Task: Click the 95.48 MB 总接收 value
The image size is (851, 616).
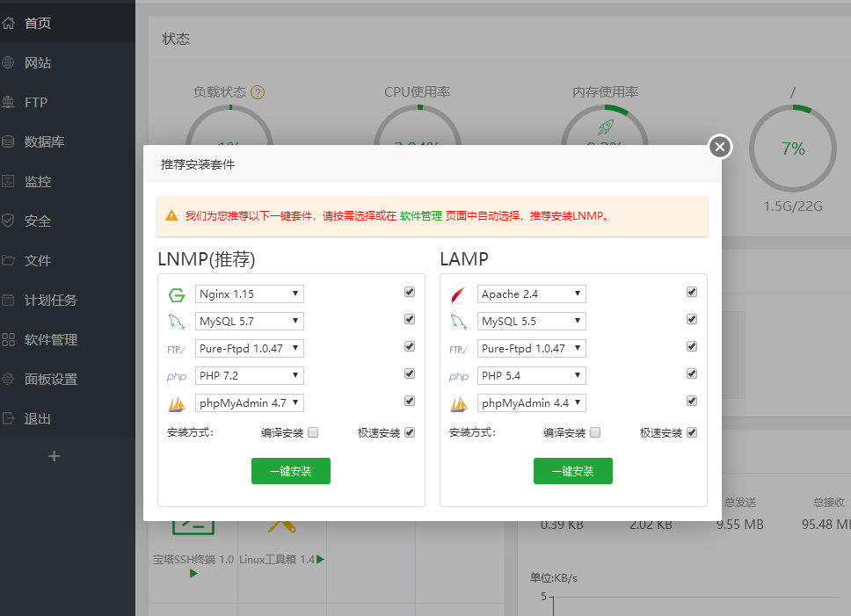Action: [826, 525]
